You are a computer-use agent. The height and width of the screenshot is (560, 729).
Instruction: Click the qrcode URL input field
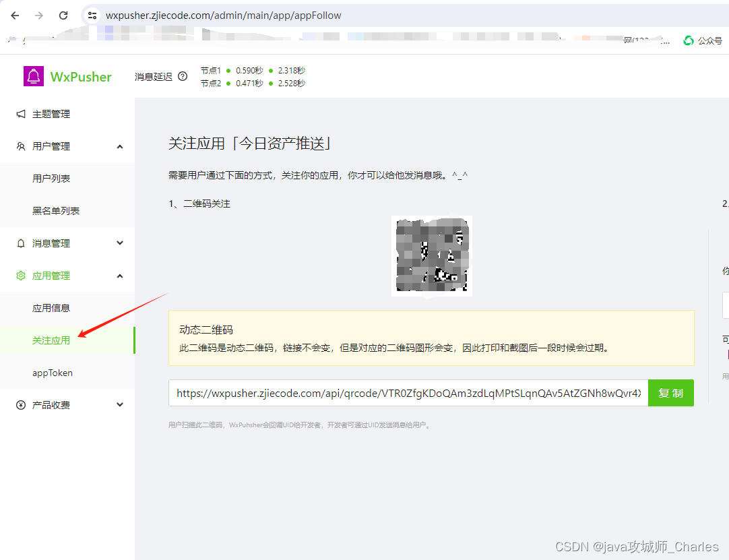408,393
